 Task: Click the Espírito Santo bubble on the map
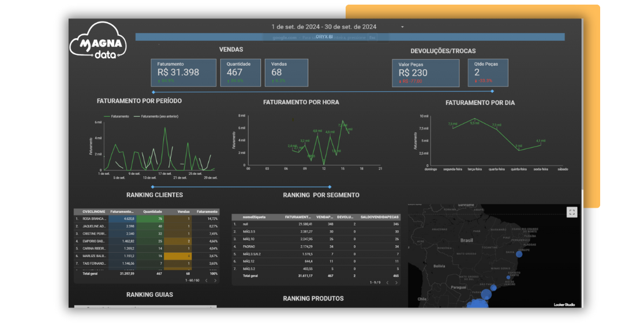[508, 278]
